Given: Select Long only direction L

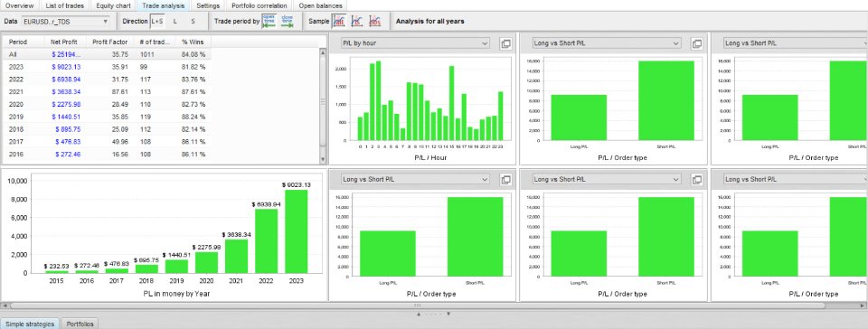Looking at the screenshot, I should tap(175, 22).
